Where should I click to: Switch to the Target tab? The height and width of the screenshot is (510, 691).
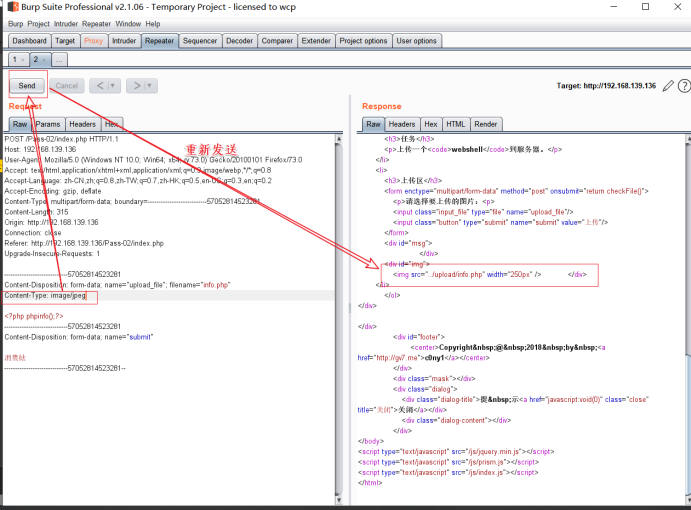coord(65,41)
